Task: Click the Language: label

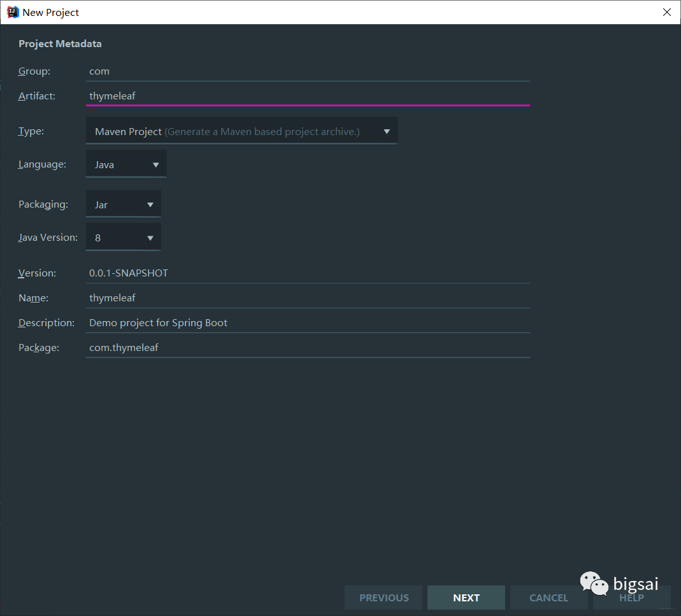Action: point(42,164)
